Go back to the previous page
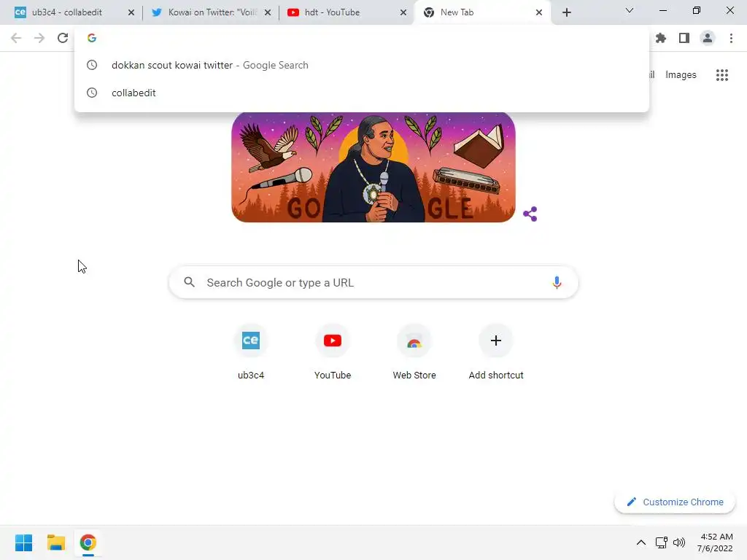The height and width of the screenshot is (560, 747). [x=16, y=38]
